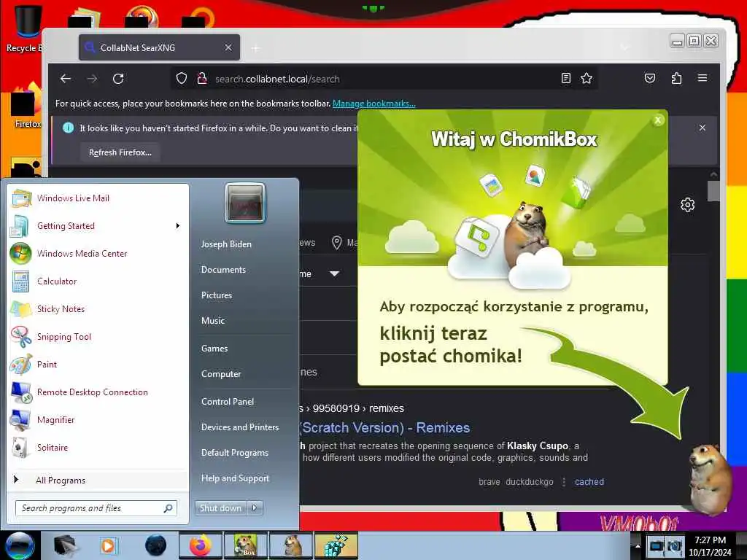Open the time range dropdown in SearXNG
The image size is (747, 560).
coord(334,274)
